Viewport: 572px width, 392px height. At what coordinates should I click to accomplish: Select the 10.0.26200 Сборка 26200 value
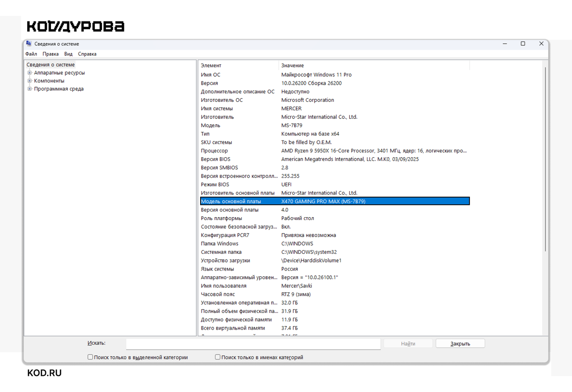[x=311, y=83]
